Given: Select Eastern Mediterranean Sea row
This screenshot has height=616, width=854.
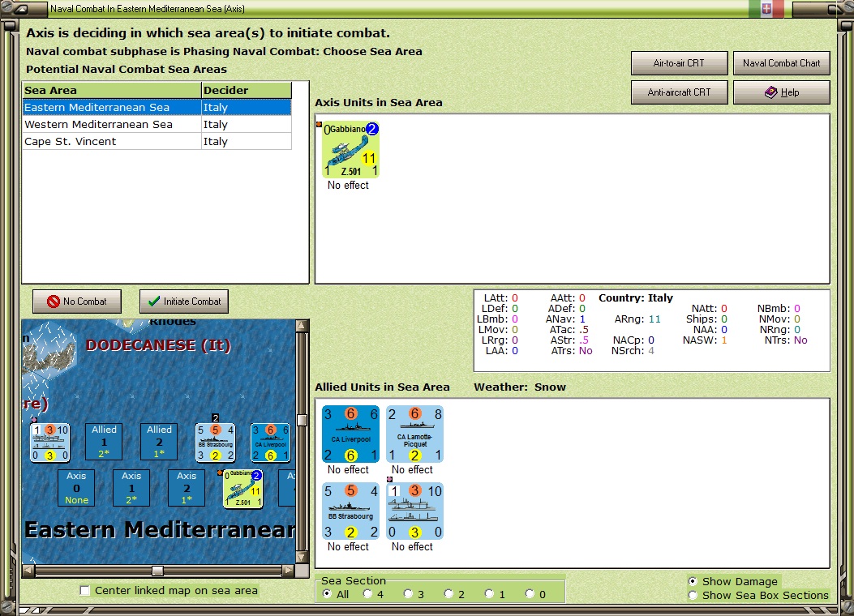Looking at the screenshot, I should tap(157, 107).
